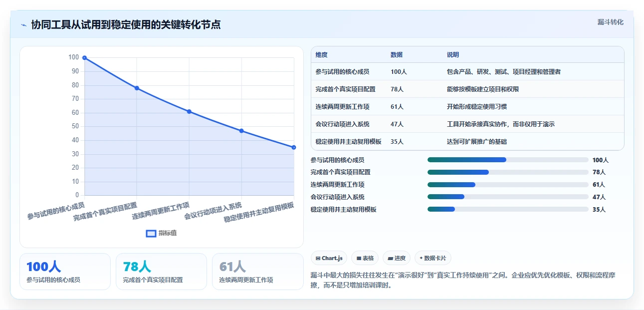The image size is (644, 310).
Task: Click progress bar for 稳定使用并主动复用模板
Action: [508, 209]
